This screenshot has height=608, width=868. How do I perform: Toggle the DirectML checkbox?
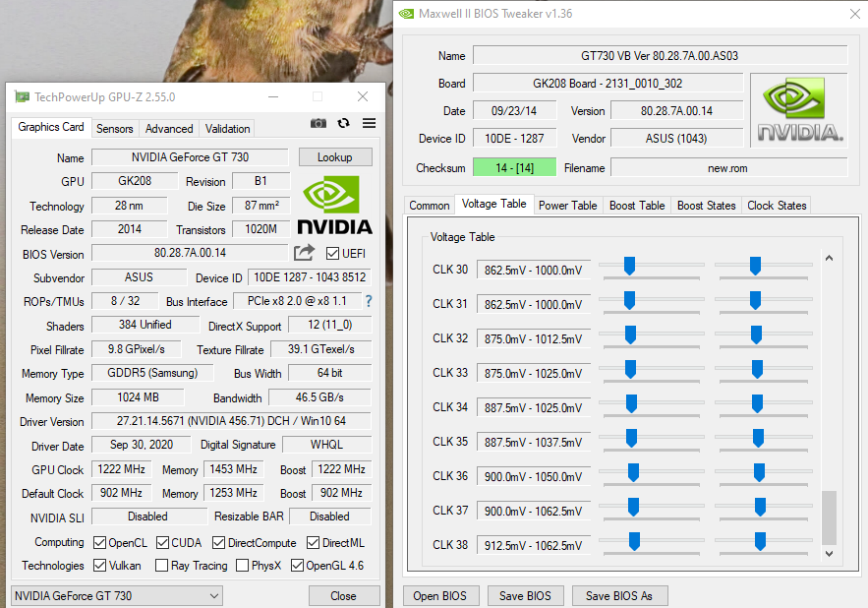tap(314, 543)
